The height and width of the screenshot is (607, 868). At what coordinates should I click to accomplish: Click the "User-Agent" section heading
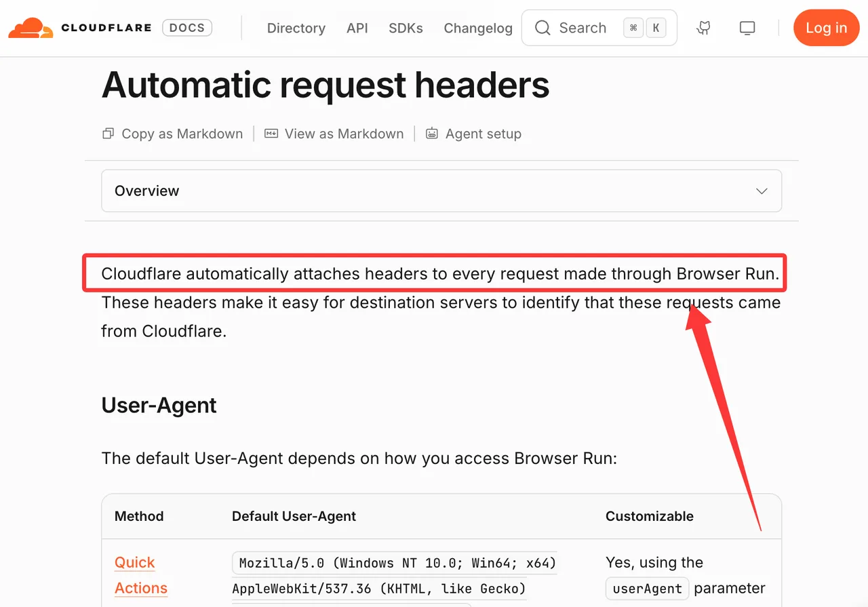coord(159,405)
